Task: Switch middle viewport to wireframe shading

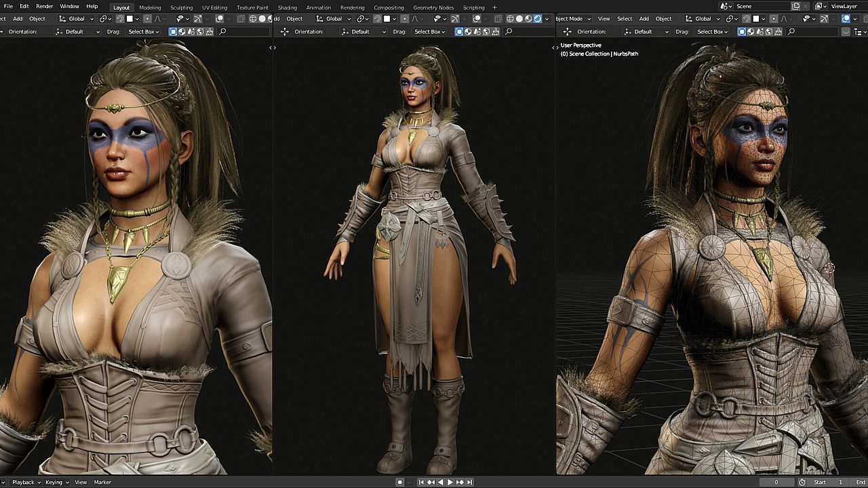Action: [509, 19]
